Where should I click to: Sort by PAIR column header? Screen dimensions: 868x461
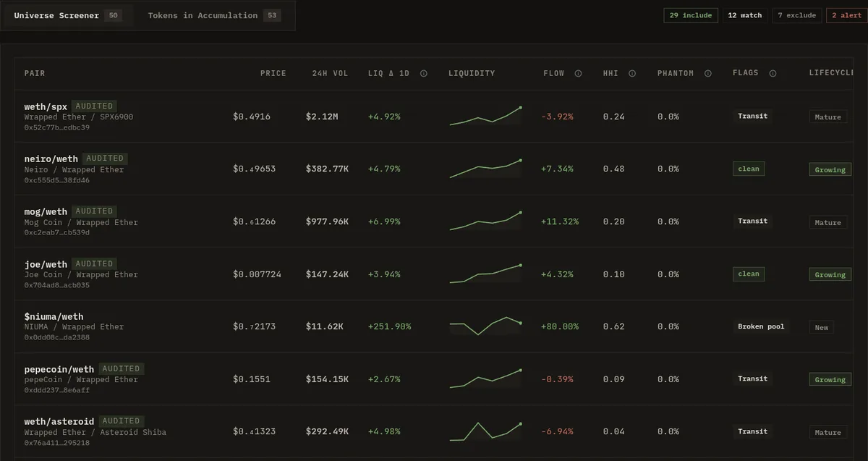coord(35,73)
